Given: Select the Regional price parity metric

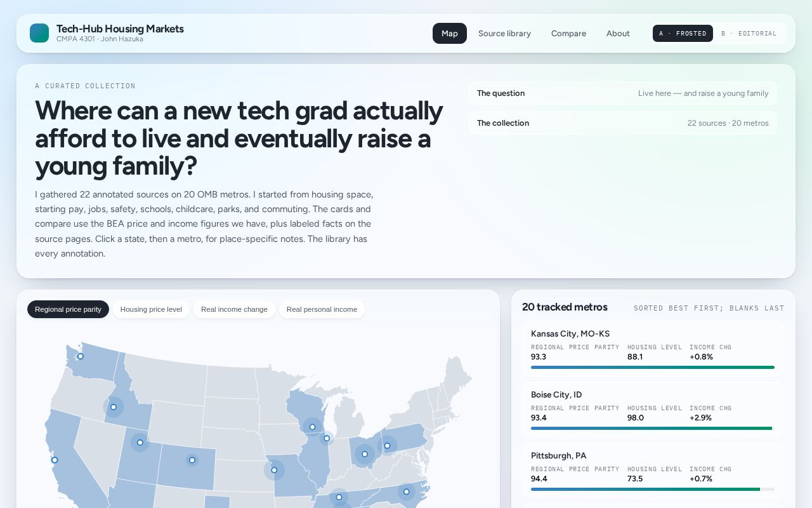Looking at the screenshot, I should (x=68, y=309).
